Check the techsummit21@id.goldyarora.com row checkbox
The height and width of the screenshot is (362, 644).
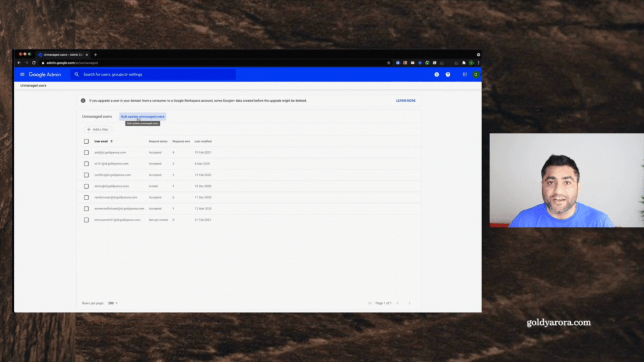click(x=86, y=220)
